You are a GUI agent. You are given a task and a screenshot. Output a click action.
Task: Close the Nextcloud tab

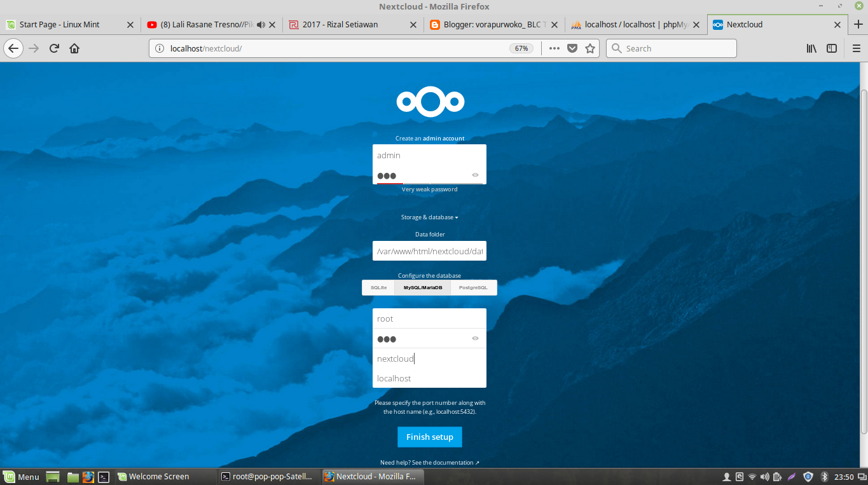coord(838,25)
